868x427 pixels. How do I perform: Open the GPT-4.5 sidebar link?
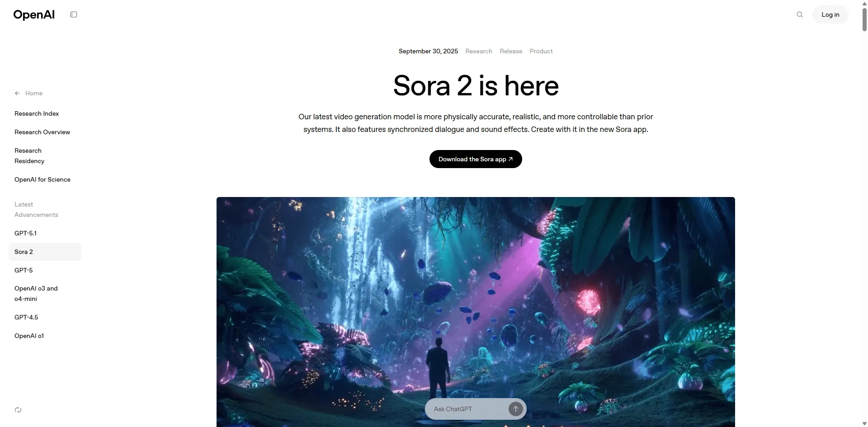(x=26, y=317)
